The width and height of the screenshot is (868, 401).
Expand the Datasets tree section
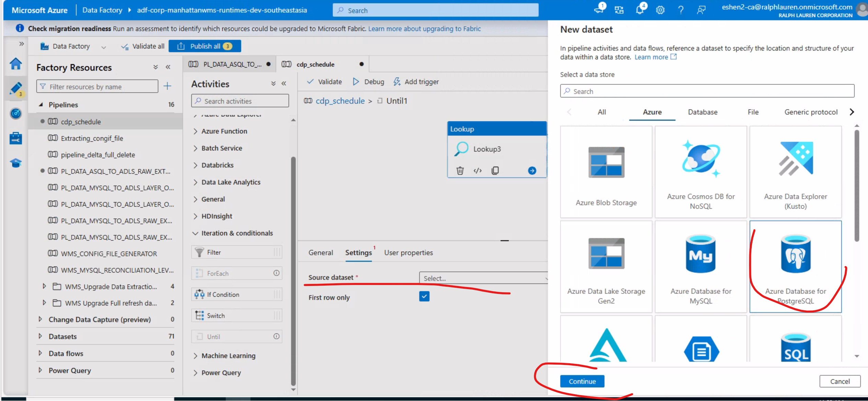point(40,336)
